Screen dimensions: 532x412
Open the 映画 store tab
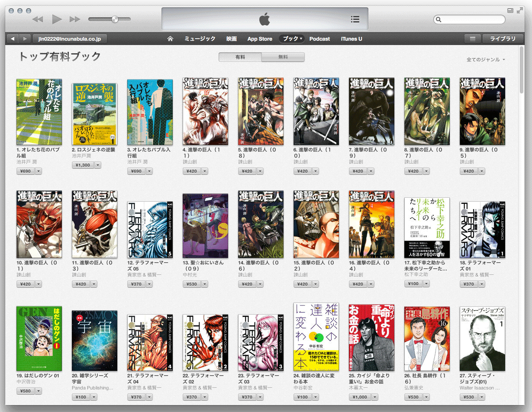click(232, 39)
